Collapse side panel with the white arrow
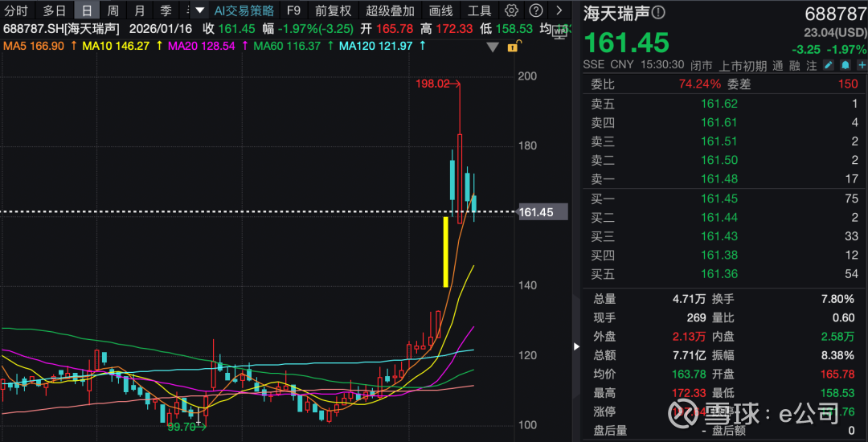The height and width of the screenshot is (442, 868). coord(576,346)
